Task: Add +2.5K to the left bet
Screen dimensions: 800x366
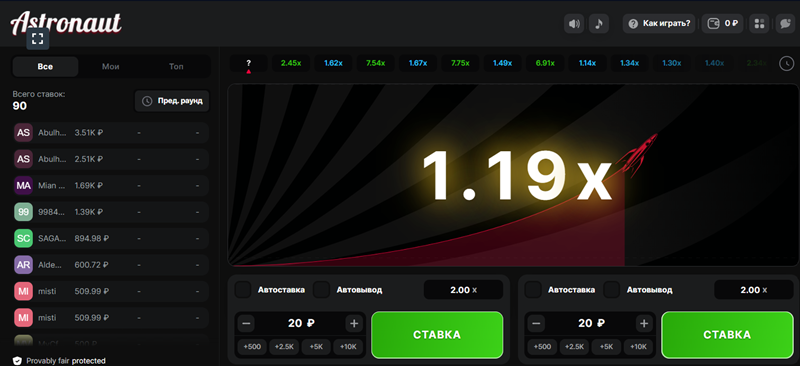Action: [x=284, y=347]
